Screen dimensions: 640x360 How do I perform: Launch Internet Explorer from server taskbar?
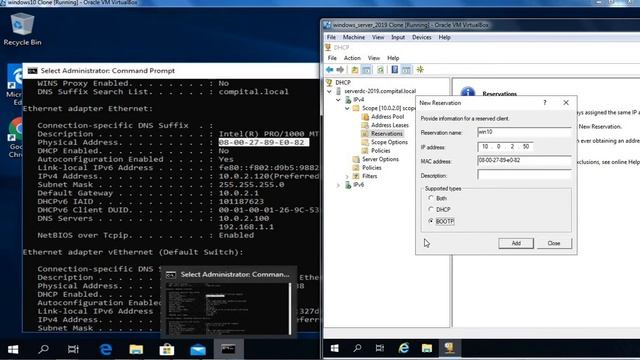pyautogui.click(x=404, y=348)
